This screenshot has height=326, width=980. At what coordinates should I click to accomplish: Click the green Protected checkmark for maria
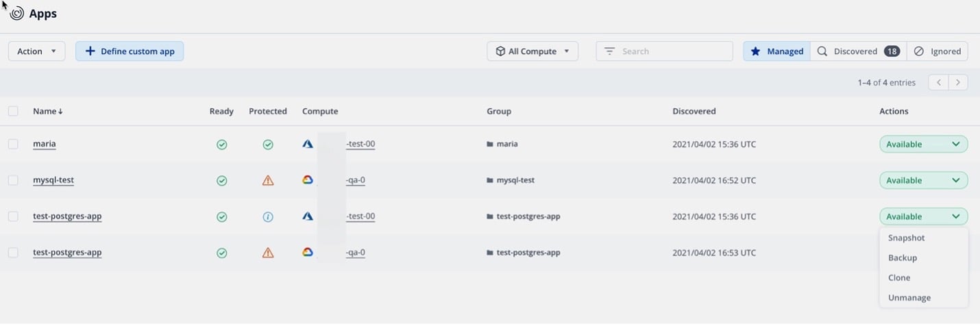pyautogui.click(x=268, y=145)
